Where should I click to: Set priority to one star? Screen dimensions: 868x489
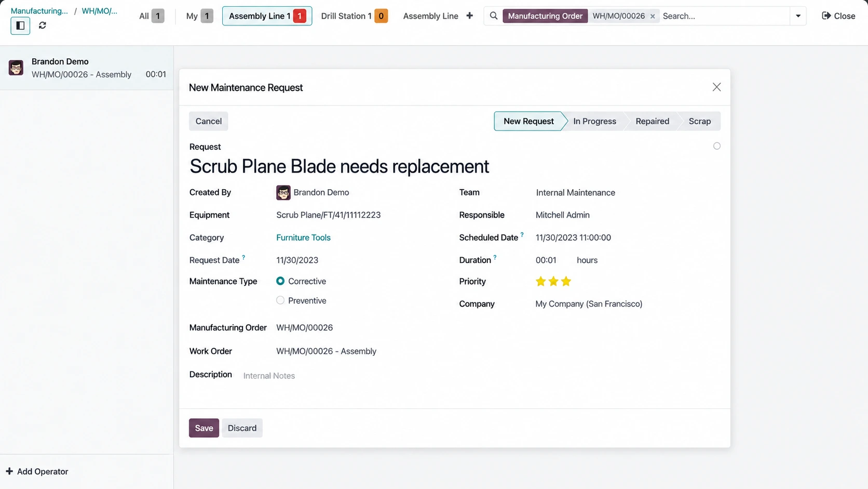coord(540,282)
